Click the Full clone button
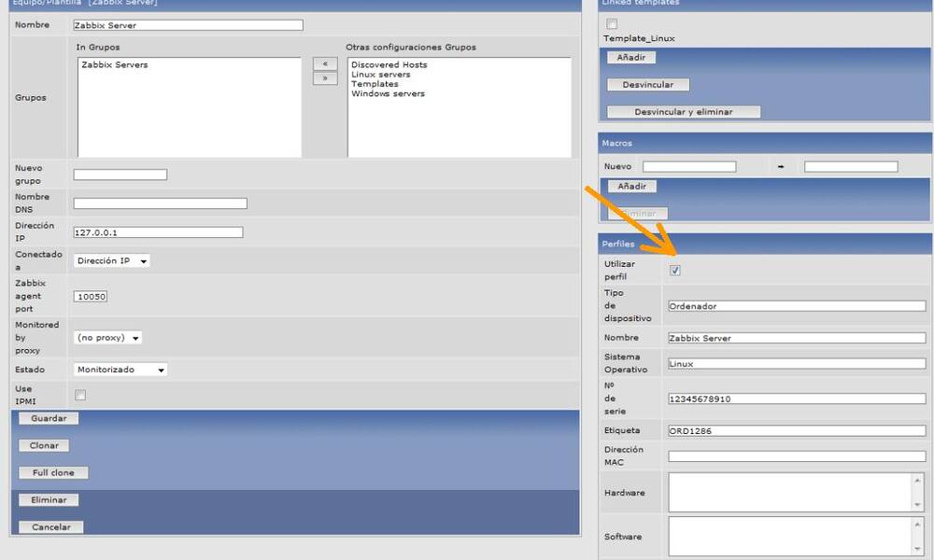The width and height of the screenshot is (934, 560). coord(53,473)
